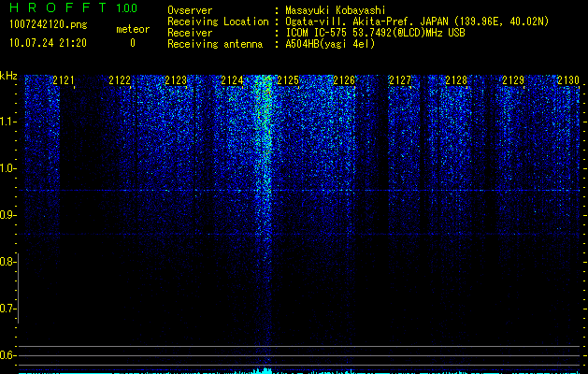Screen dimensions: 588x374
Task: Click the 2123 time marker
Action: 176,80
